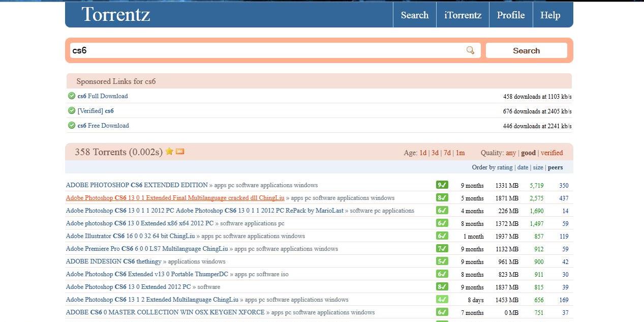Image resolution: width=644 pixels, height=322 pixels.
Task: Click the 8 days age value
Action: click(476, 300)
